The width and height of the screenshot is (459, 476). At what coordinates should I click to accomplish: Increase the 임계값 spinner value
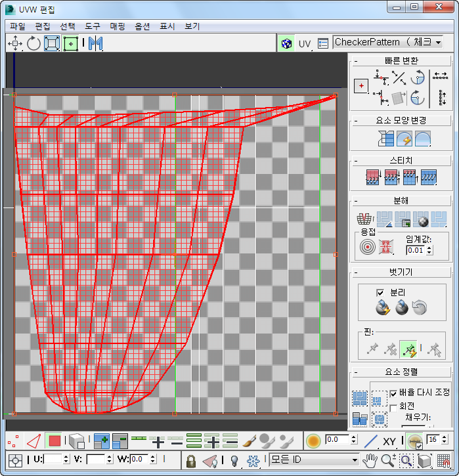tap(429, 248)
